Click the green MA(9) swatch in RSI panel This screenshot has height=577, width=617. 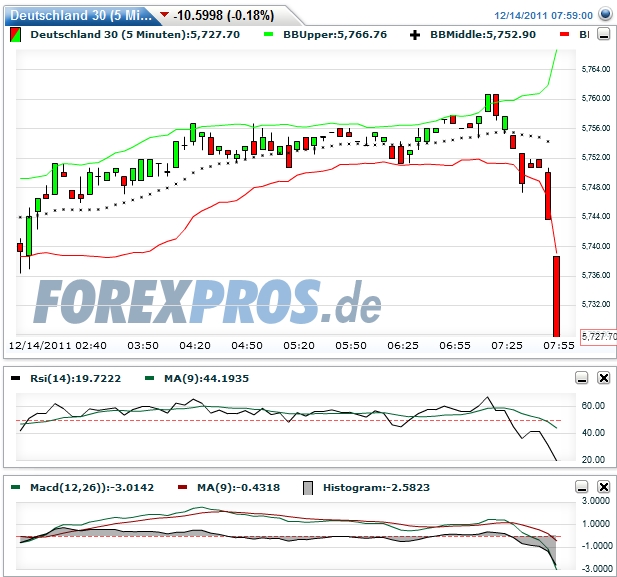coord(150,378)
